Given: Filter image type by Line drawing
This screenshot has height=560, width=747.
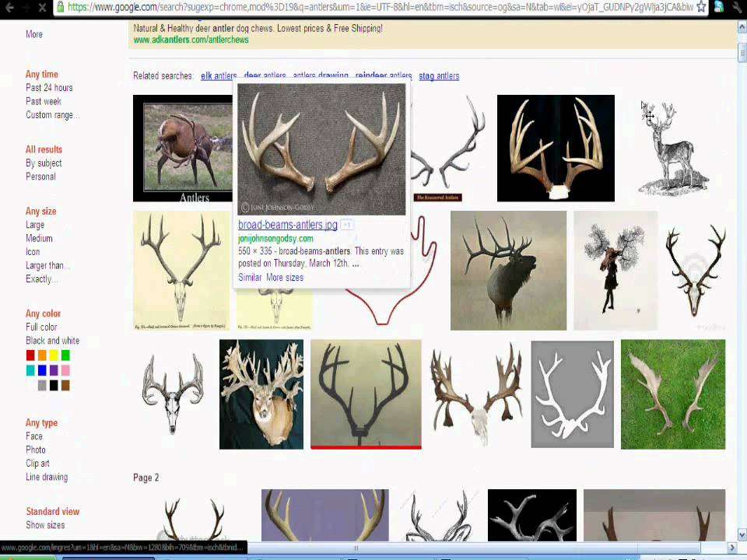Looking at the screenshot, I should [x=47, y=477].
